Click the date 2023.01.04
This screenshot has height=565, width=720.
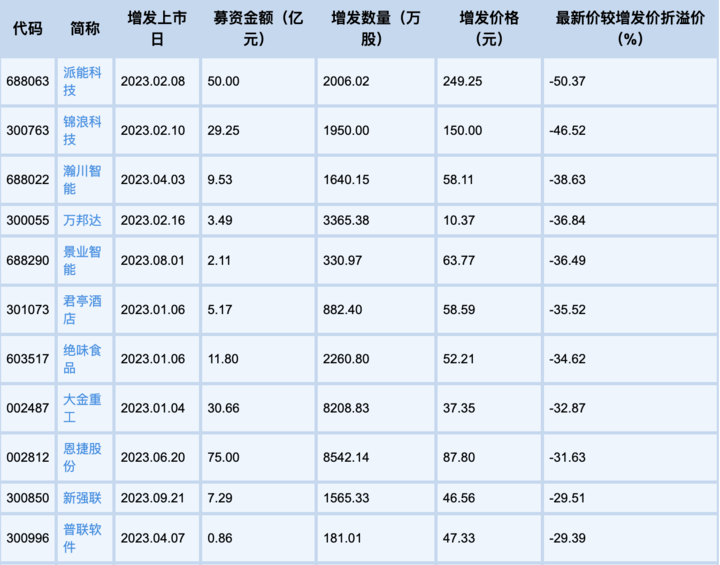click(153, 408)
